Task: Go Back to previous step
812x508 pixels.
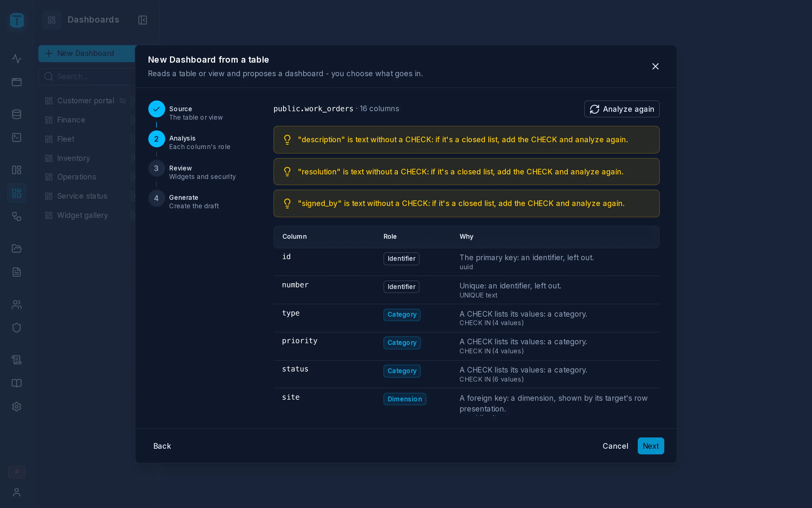Action: (162, 446)
